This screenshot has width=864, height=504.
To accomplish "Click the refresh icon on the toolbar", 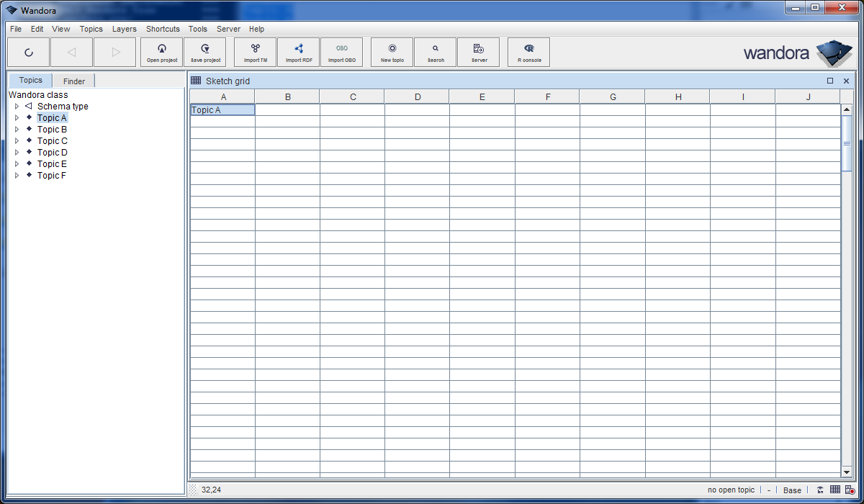I will click(28, 52).
